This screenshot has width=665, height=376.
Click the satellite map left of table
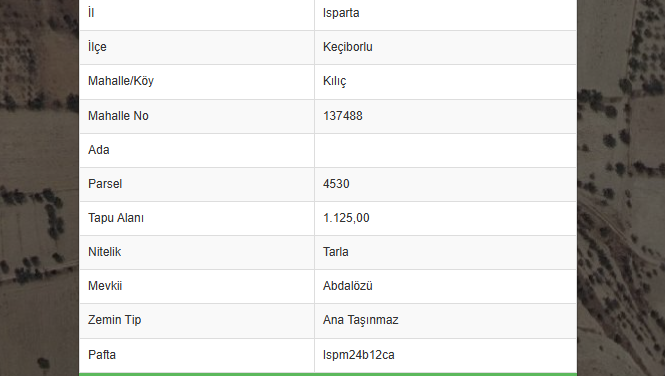coord(39,188)
